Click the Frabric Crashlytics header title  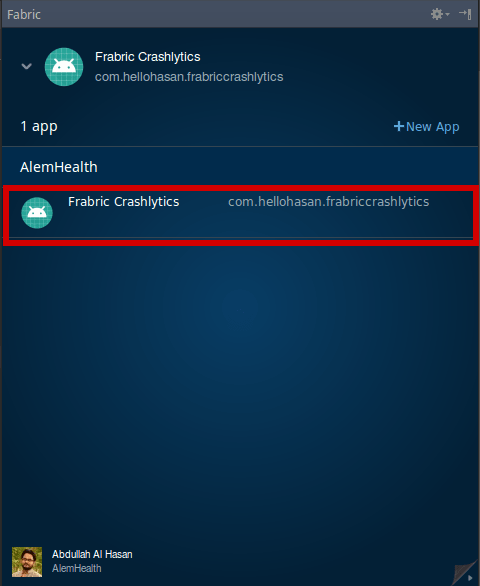pyautogui.click(x=148, y=57)
